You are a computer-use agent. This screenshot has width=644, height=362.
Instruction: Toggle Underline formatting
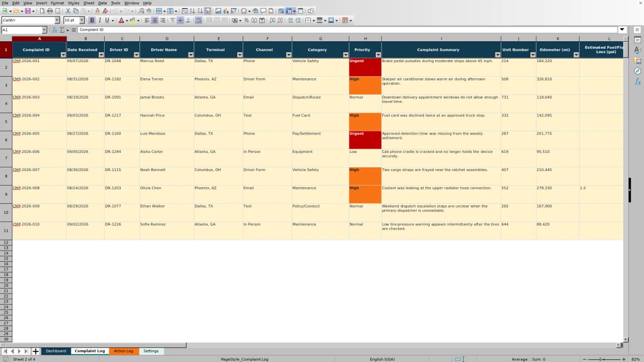[107, 20]
